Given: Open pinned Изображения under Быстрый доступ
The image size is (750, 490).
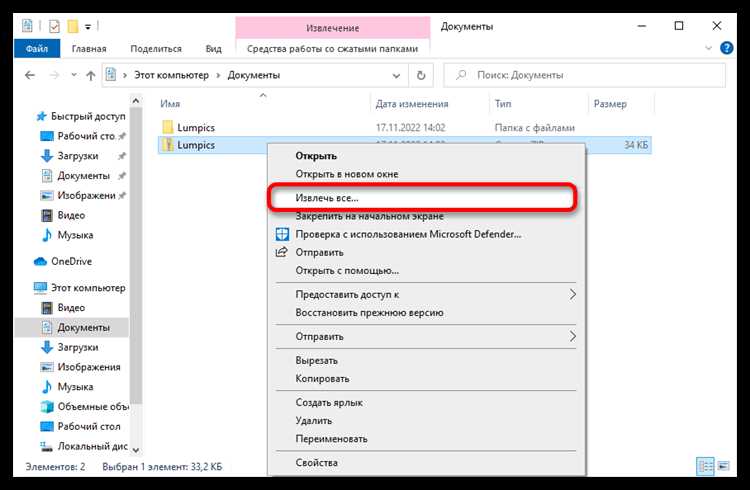Looking at the screenshot, I should 86,195.
